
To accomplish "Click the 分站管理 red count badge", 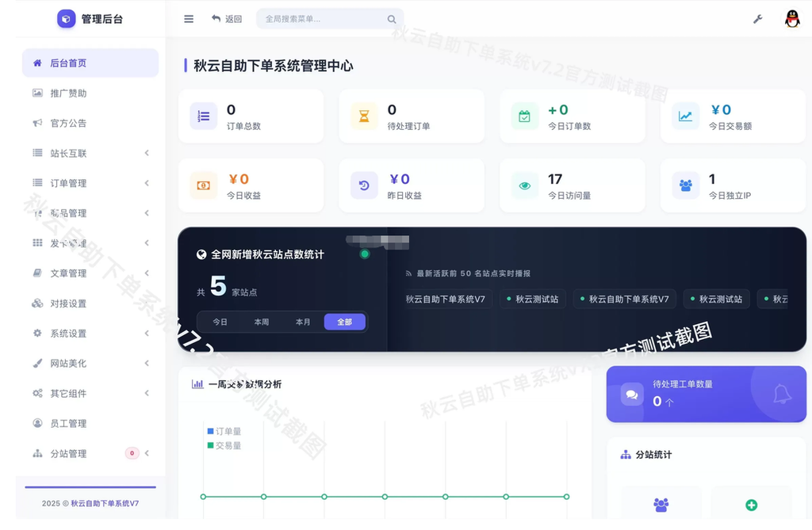I will click(x=132, y=453).
